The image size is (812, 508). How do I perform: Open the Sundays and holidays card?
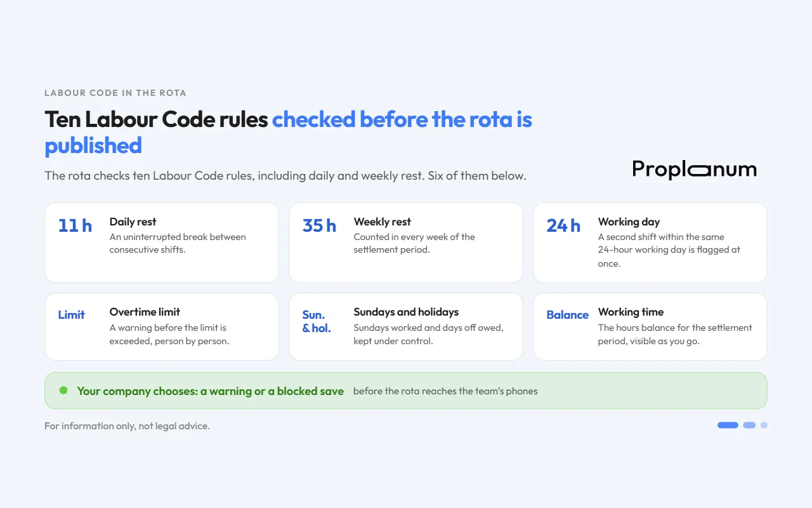click(x=406, y=326)
